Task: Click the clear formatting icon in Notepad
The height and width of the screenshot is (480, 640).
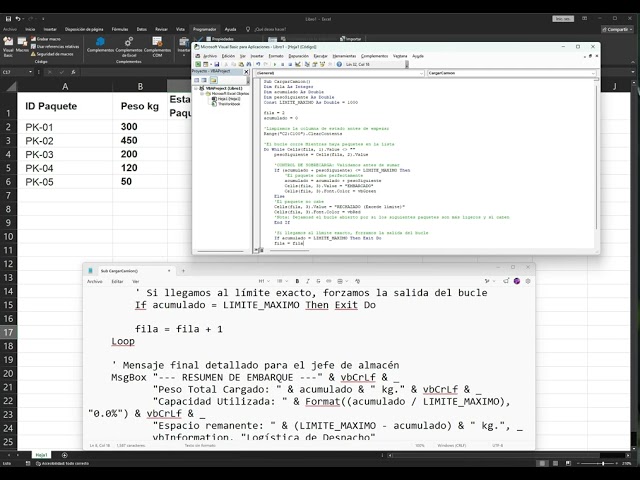Action: [358, 281]
